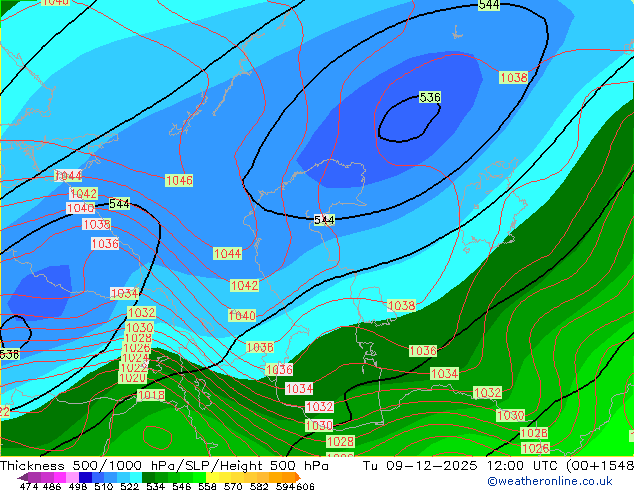Viewport: 634px width, 490px height.
Task: Click the legend value '558'
Action: 207,486
